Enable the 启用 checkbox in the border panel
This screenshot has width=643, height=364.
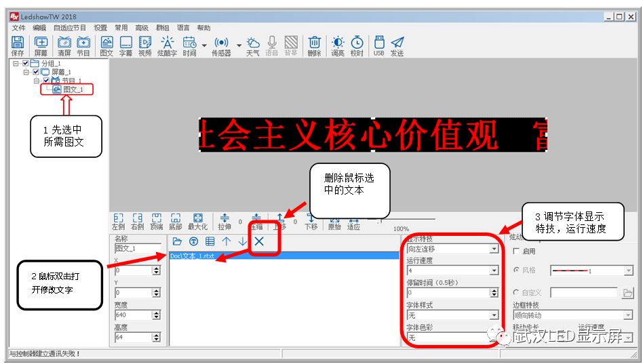point(516,251)
